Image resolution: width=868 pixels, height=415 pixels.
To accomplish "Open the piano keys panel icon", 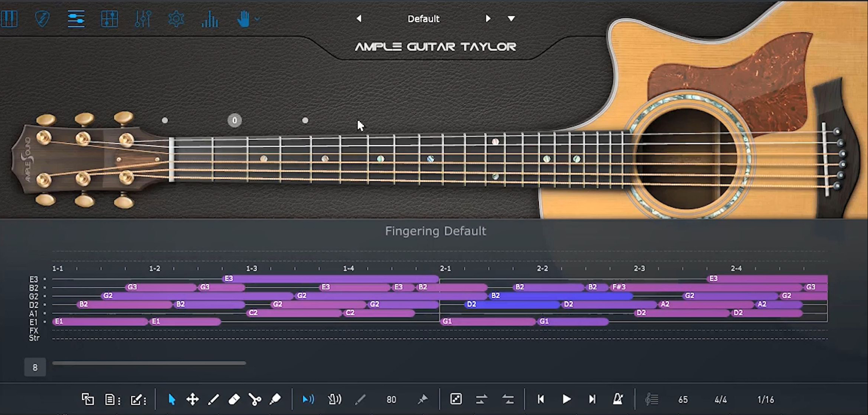I will click(9, 19).
